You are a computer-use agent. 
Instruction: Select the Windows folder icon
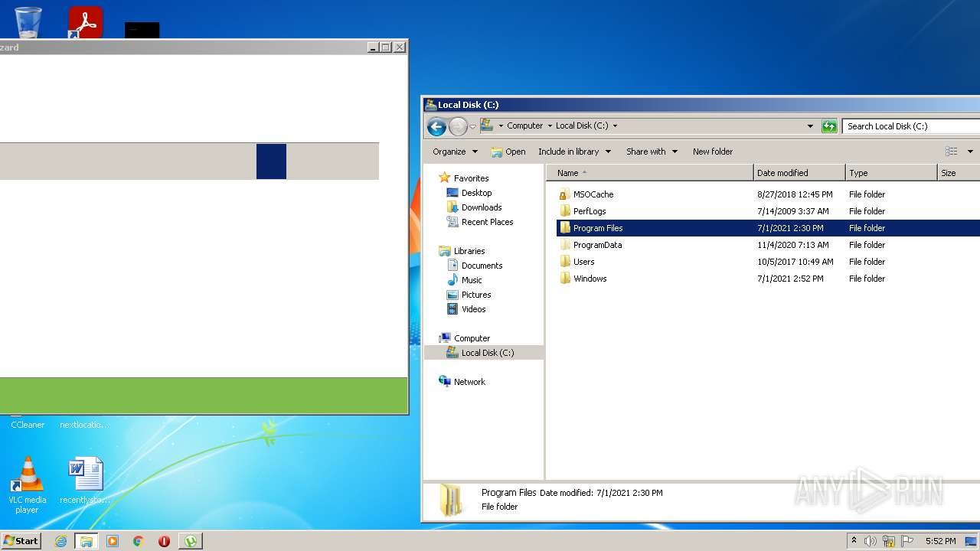point(565,279)
